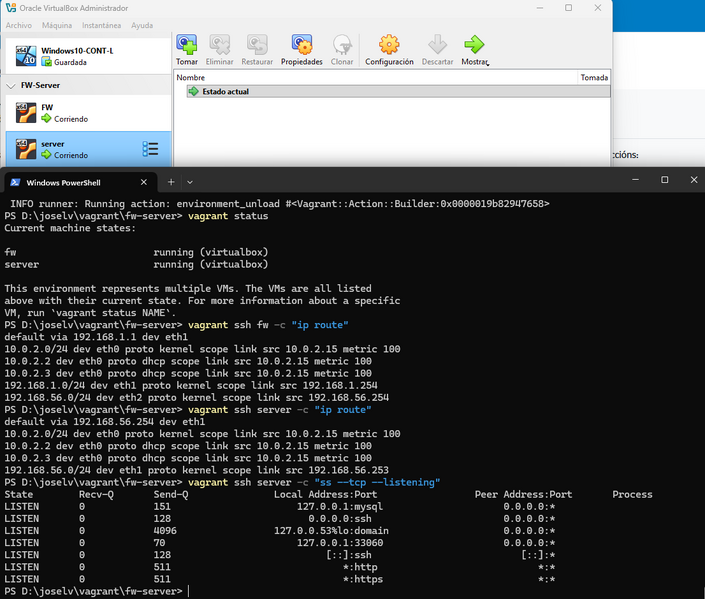Select the Estado actual snapshot row
Screen dimensions: 705x599
tap(398, 92)
